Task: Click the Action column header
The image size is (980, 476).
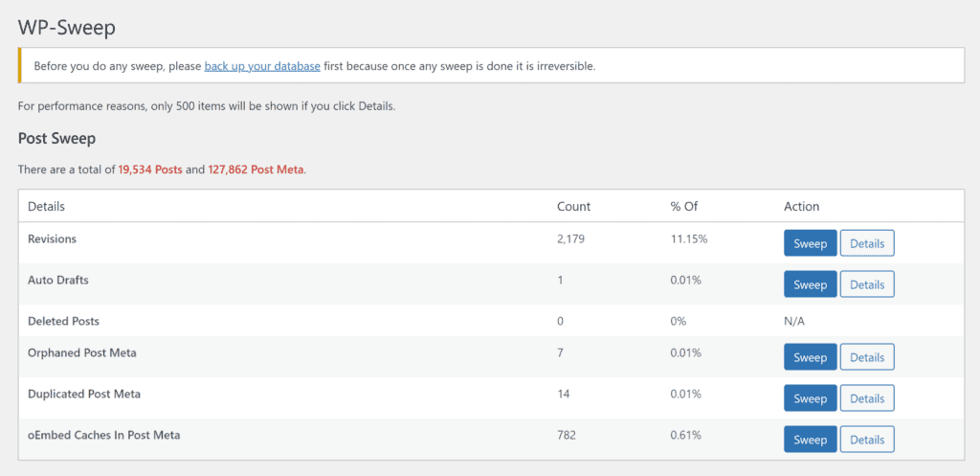Action: (801, 206)
